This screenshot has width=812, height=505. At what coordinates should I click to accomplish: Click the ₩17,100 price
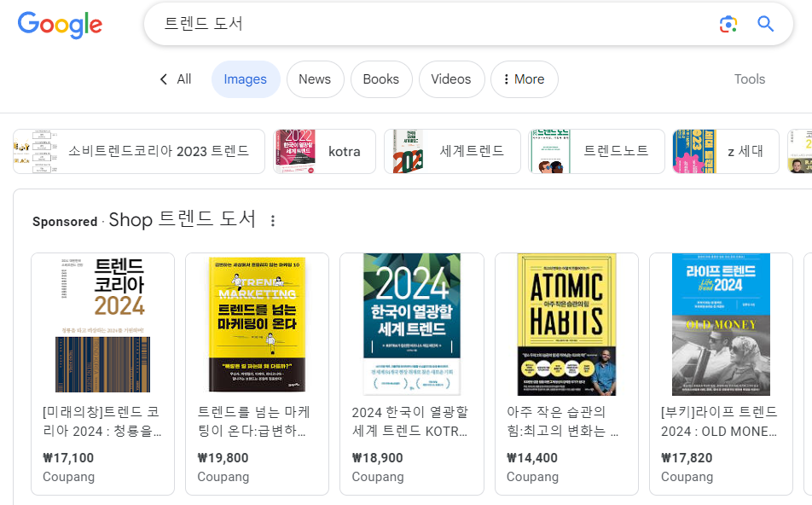click(68, 458)
